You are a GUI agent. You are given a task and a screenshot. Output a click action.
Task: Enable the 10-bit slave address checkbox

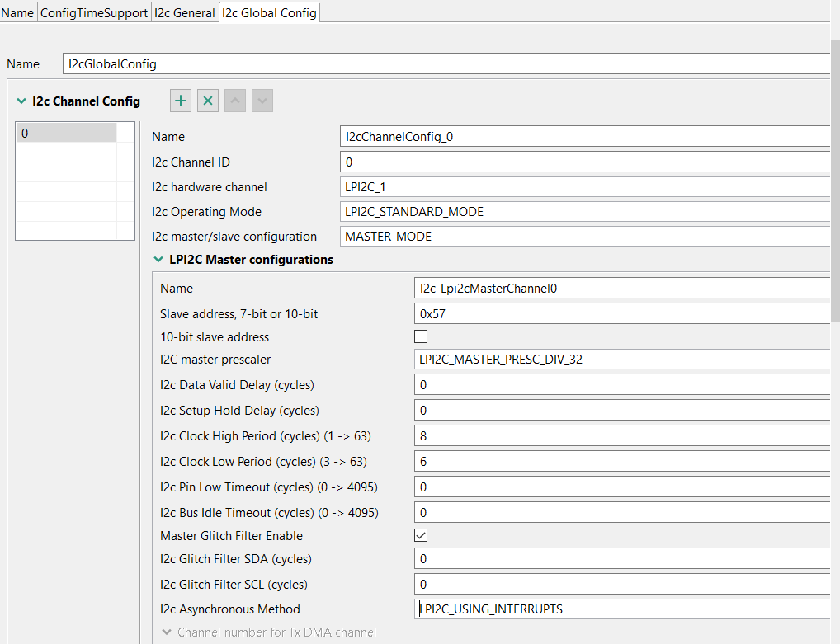click(x=421, y=336)
